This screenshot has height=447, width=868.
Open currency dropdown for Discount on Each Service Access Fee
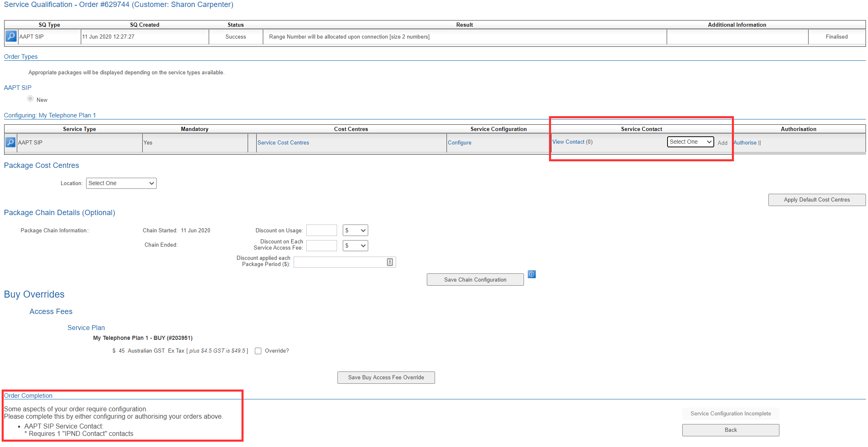[355, 245]
